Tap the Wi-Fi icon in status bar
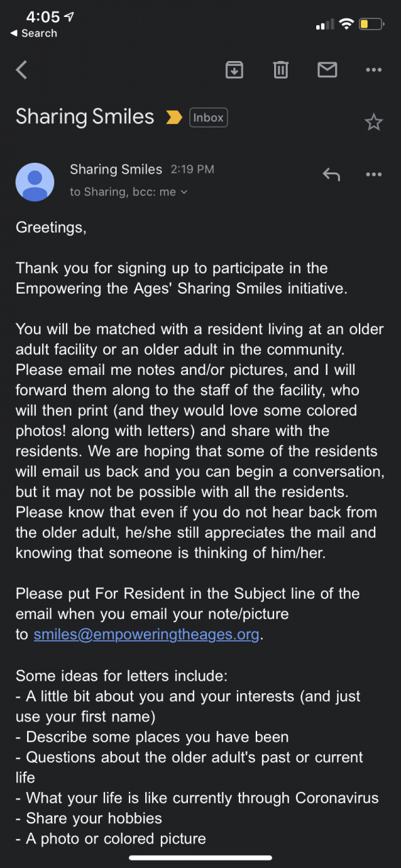401x868 pixels. (346, 24)
